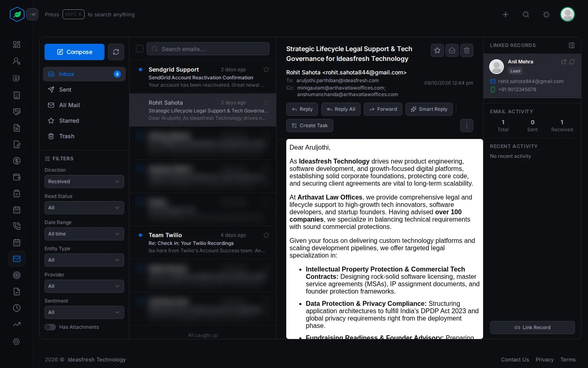The image size is (588, 368).
Task: Open the calls phone icon in the sidebar
Action: tap(17, 226)
